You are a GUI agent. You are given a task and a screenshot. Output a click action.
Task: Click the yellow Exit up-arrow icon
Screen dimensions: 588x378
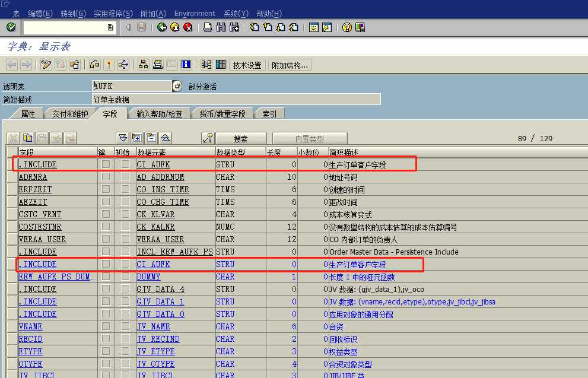(175, 27)
